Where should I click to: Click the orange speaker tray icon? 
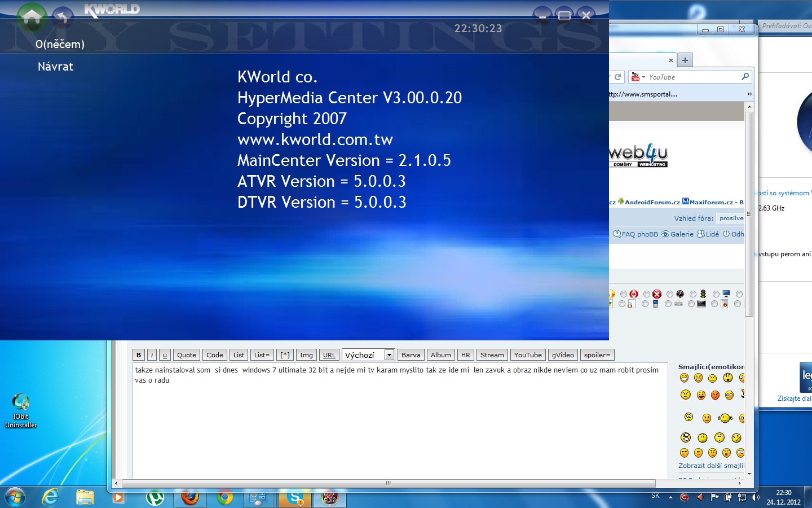(700, 497)
